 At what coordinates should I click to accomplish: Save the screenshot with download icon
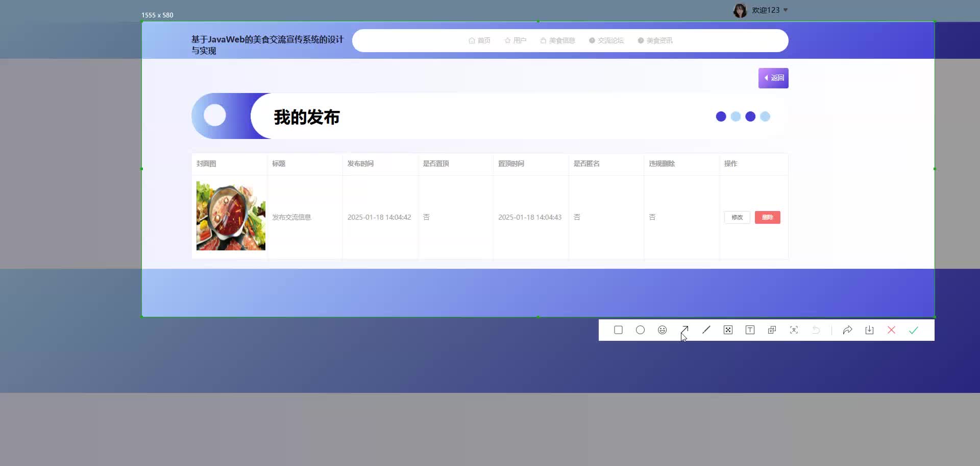869,330
